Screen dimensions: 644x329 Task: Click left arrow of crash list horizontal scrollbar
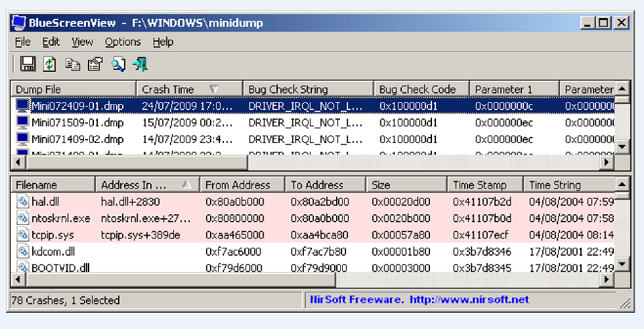click(18, 162)
